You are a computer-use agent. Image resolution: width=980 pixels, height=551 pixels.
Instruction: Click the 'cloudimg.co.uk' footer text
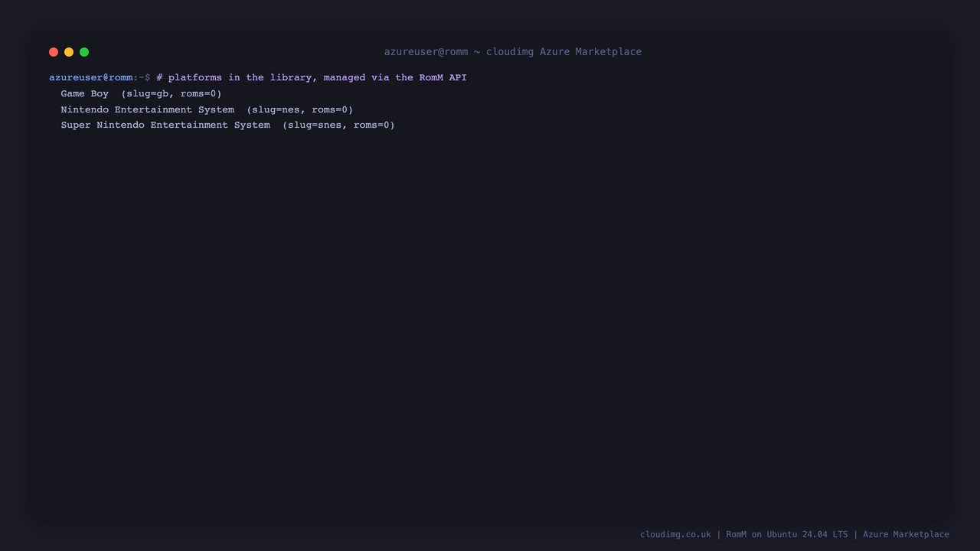point(675,534)
